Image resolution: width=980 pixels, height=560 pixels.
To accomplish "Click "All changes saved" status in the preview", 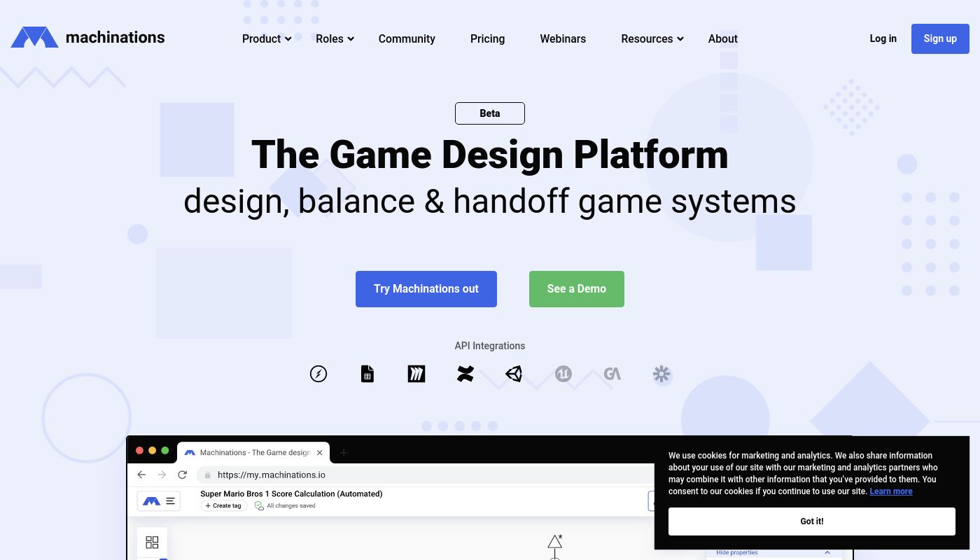I will [285, 505].
